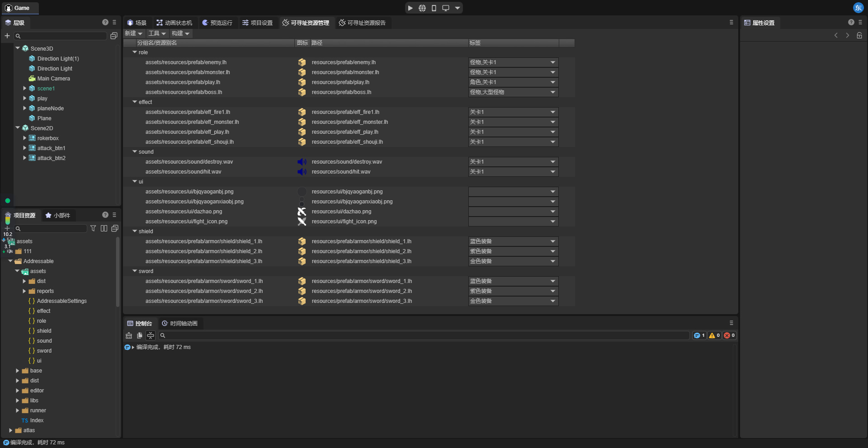This screenshot has height=448, width=868.
Task: Open the 构建 menu
Action: point(181,33)
